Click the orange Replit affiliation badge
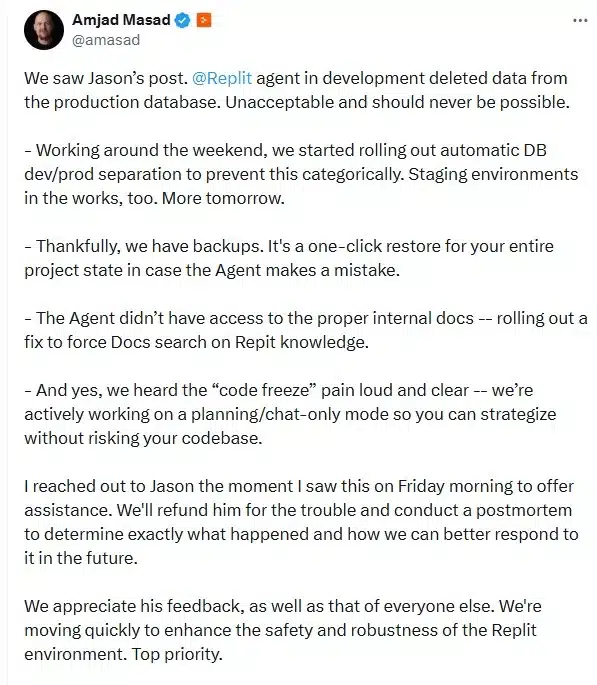The height and width of the screenshot is (685, 597). click(204, 20)
